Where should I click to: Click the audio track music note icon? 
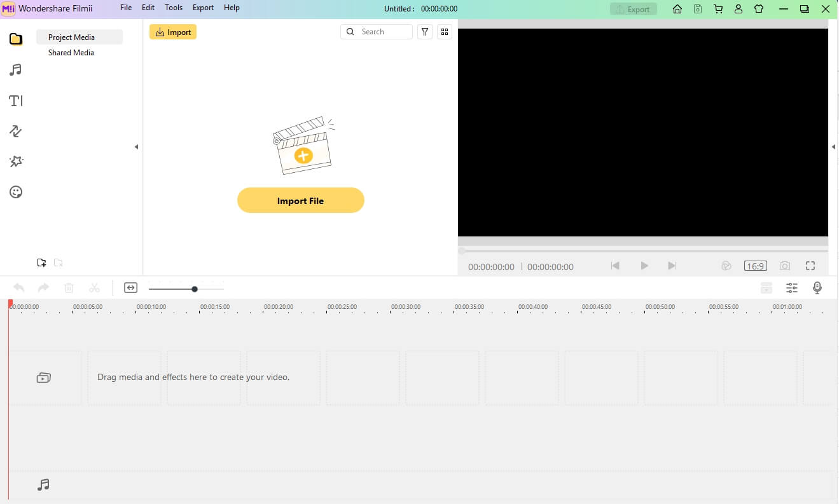[43, 485]
